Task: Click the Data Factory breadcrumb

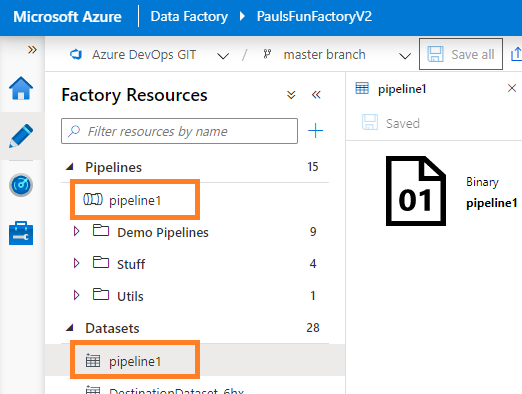Action: tap(189, 16)
